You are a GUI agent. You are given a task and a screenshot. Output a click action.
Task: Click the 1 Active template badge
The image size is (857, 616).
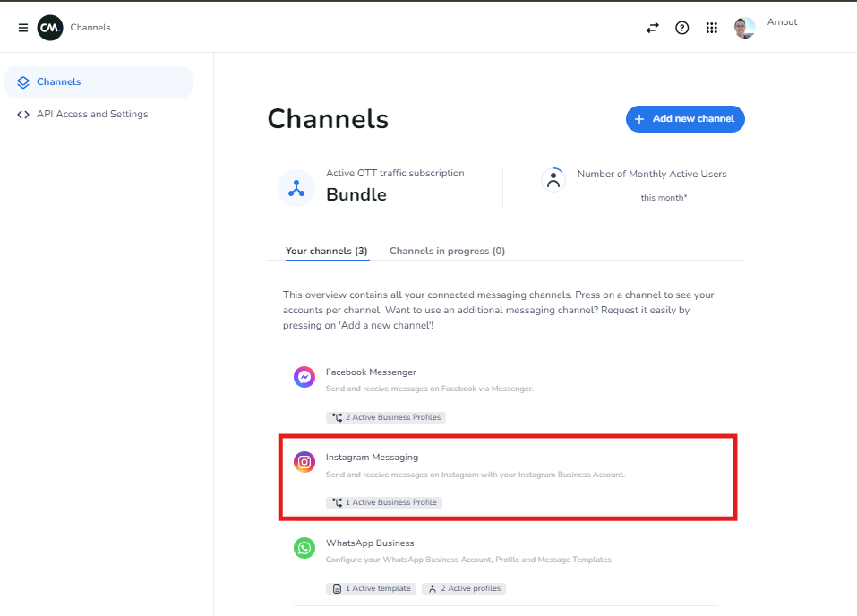[x=372, y=588]
